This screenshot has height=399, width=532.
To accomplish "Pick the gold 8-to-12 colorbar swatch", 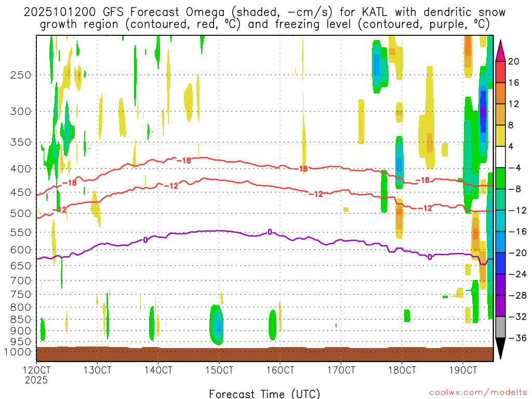I will [500, 114].
